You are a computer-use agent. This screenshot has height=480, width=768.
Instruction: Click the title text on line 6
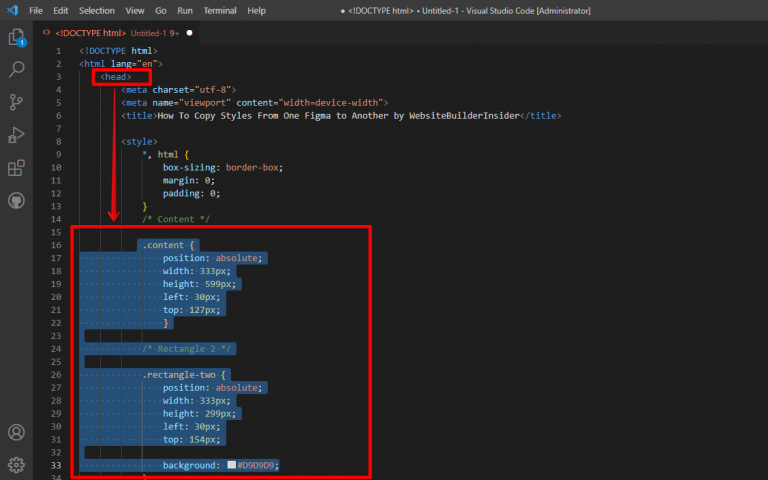click(x=340, y=115)
